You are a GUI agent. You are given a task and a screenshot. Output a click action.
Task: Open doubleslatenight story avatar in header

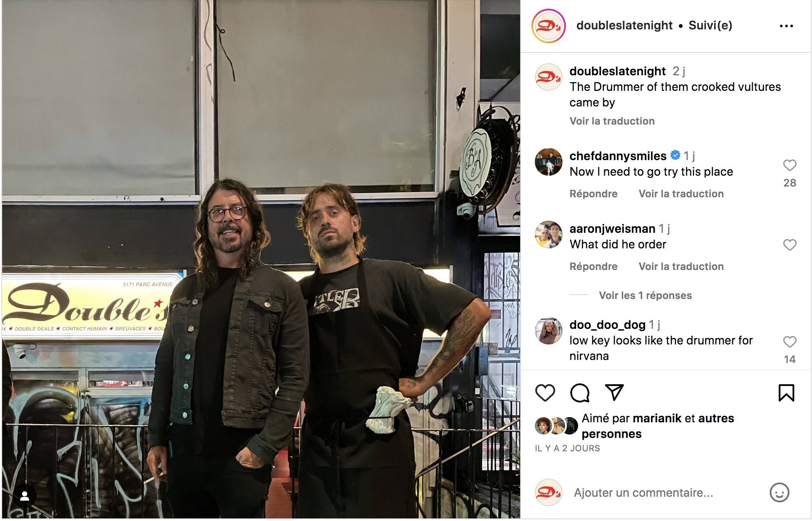click(548, 26)
